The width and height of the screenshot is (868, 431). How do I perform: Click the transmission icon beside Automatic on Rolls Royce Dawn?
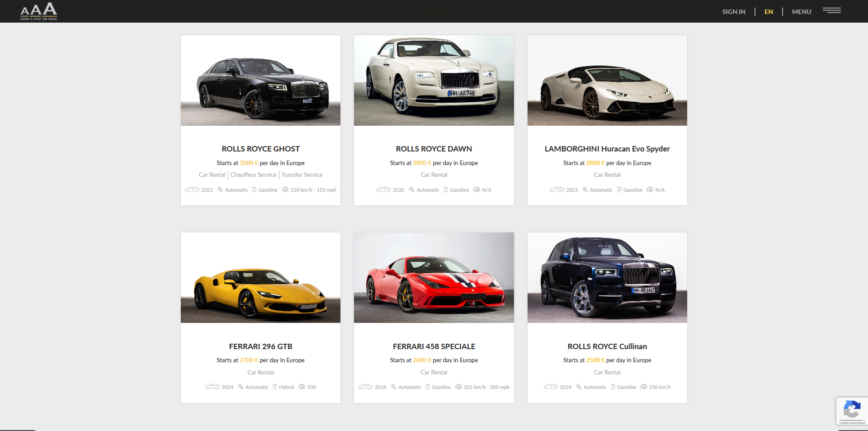coord(411,190)
